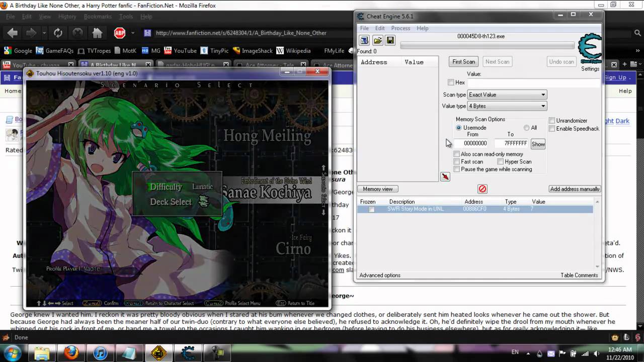Toggle the Hyper Scan checkbox
This screenshot has height=362, width=644.
point(500,161)
